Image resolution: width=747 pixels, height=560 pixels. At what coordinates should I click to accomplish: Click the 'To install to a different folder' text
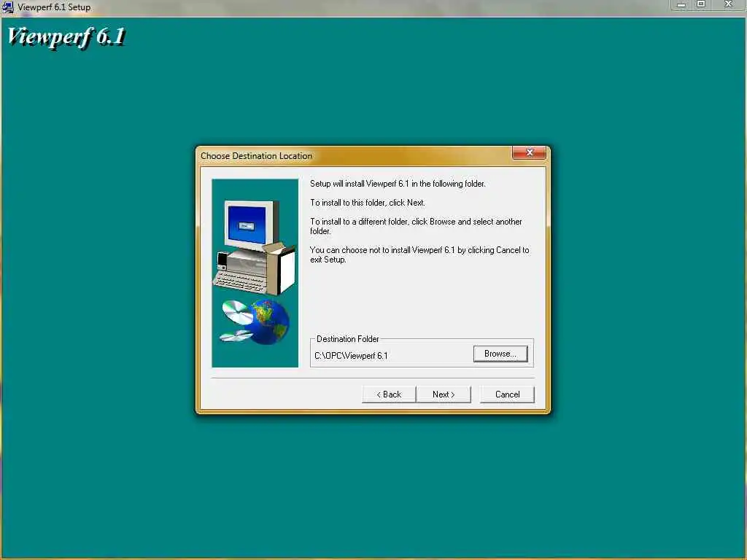[x=416, y=226]
